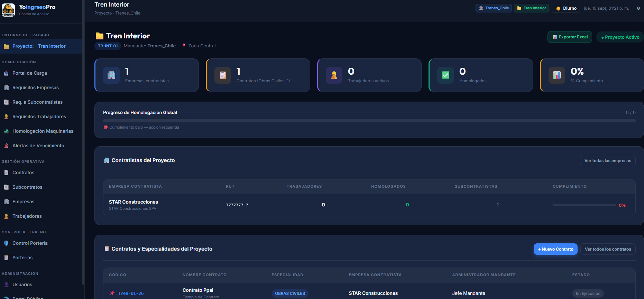Viewport: 644px width, 299px height.
Task: Click the + Nuevo Contrato button
Action: tap(555, 249)
